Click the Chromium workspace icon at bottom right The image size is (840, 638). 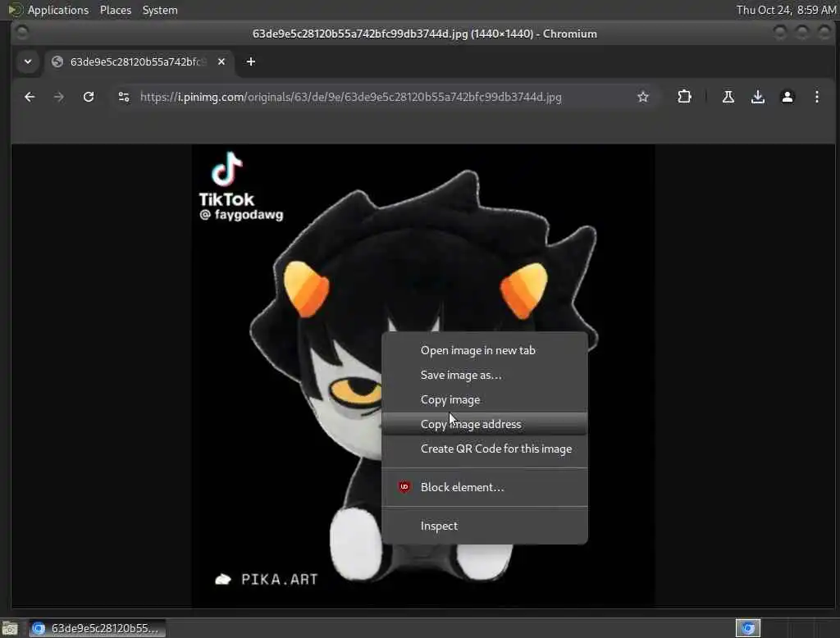(x=748, y=628)
